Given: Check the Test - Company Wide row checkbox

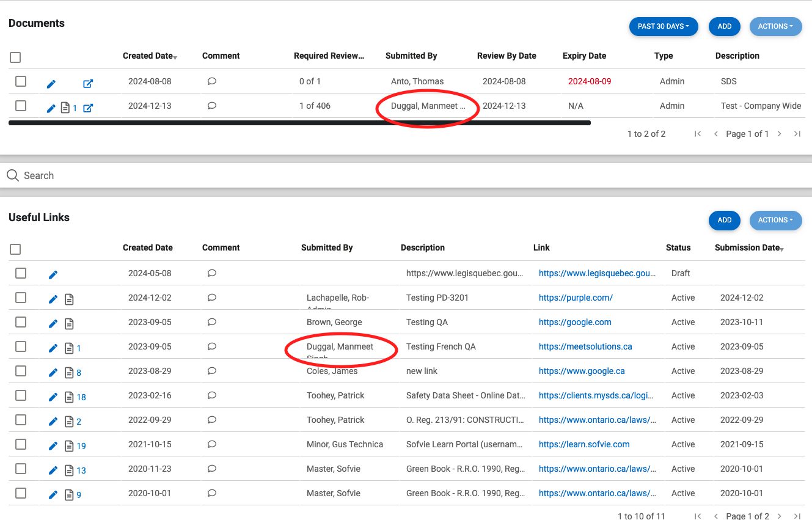Looking at the screenshot, I should tap(21, 106).
